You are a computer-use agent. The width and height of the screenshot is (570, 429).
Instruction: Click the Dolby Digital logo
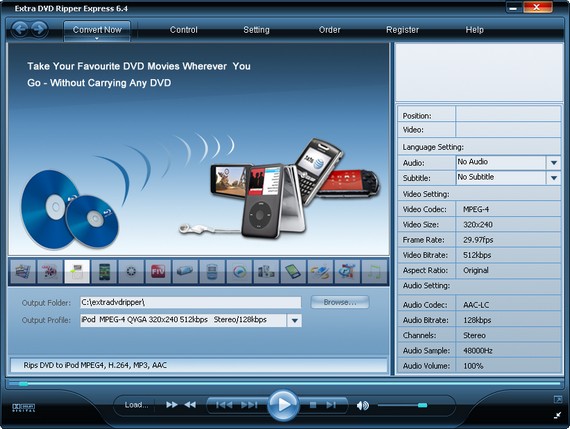tap(24, 408)
